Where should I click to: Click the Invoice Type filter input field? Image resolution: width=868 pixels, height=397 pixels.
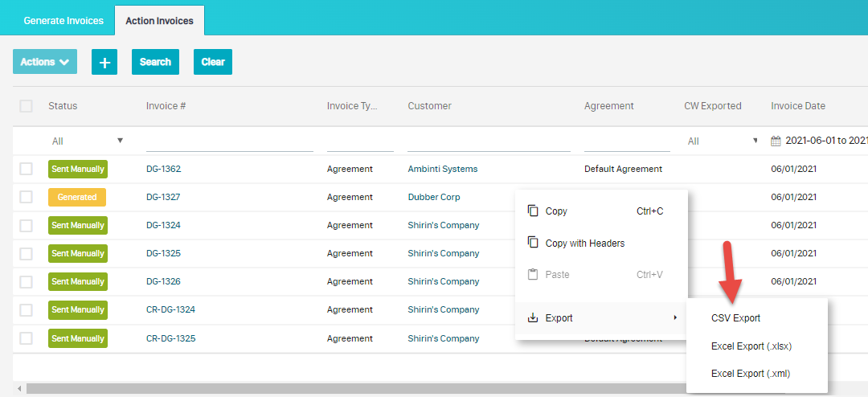point(360,141)
